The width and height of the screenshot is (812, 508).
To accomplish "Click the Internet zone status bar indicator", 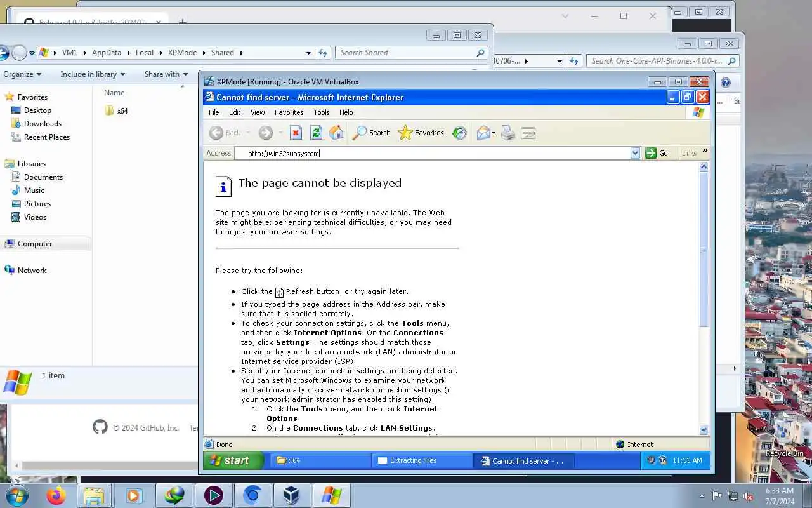I will tap(634, 444).
